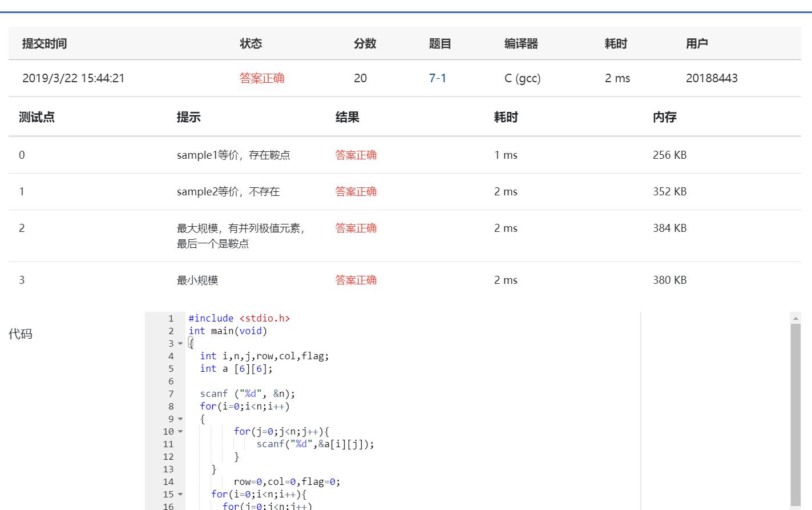Screen dimensions: 812x510
Task: Click the 用户 column header
Action: coord(697,43)
